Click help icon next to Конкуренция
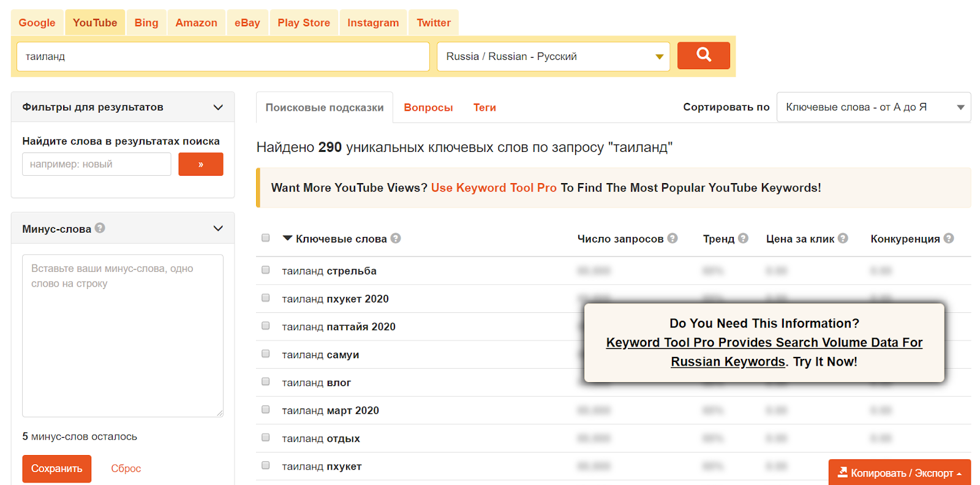Screen dimensions: 980x485 coord(949,238)
